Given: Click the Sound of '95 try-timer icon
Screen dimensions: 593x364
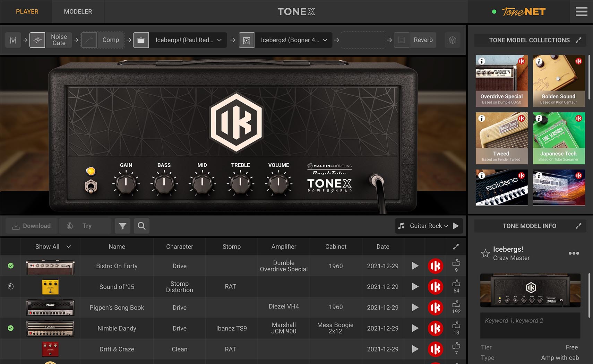Looking at the screenshot, I should [11, 286].
